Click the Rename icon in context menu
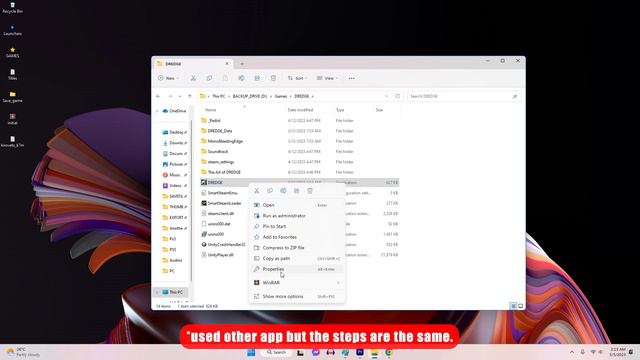Screen dimensions: 640x360 coord(283,191)
